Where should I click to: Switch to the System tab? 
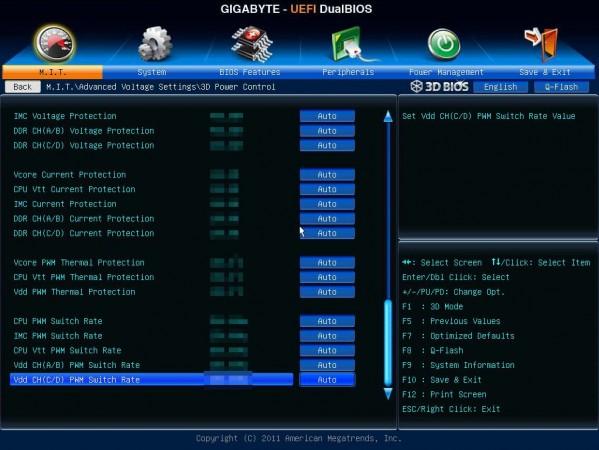tap(152, 72)
